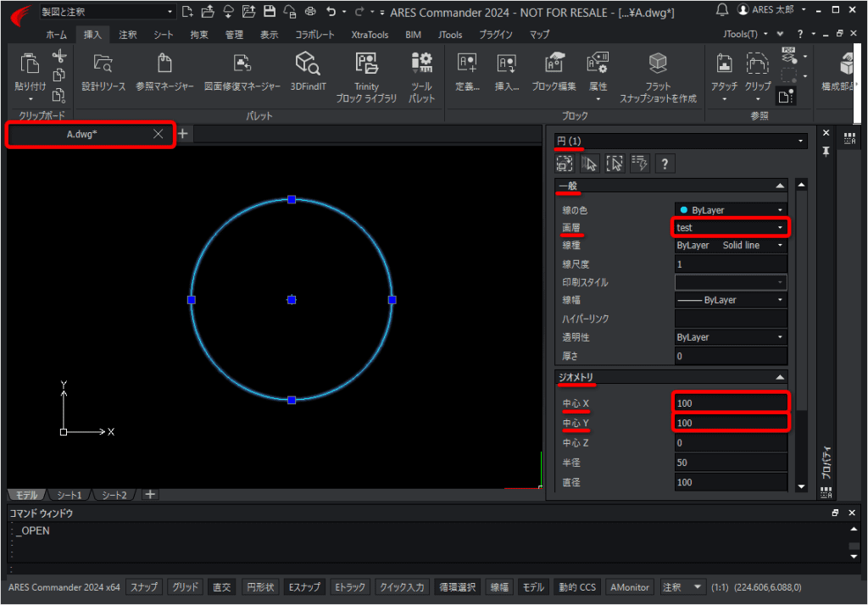The image size is (868, 605).
Task: Click the Print icon in quick access
Action: 310,11
